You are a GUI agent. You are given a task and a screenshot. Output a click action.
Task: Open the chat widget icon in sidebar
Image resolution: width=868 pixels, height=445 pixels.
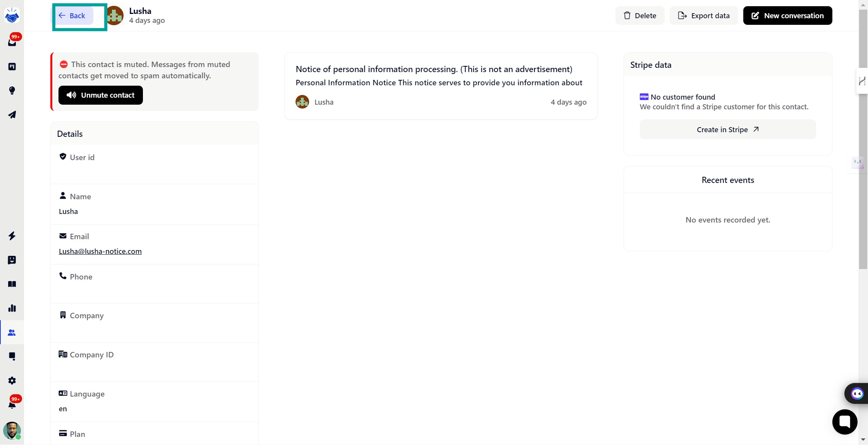[x=12, y=356]
